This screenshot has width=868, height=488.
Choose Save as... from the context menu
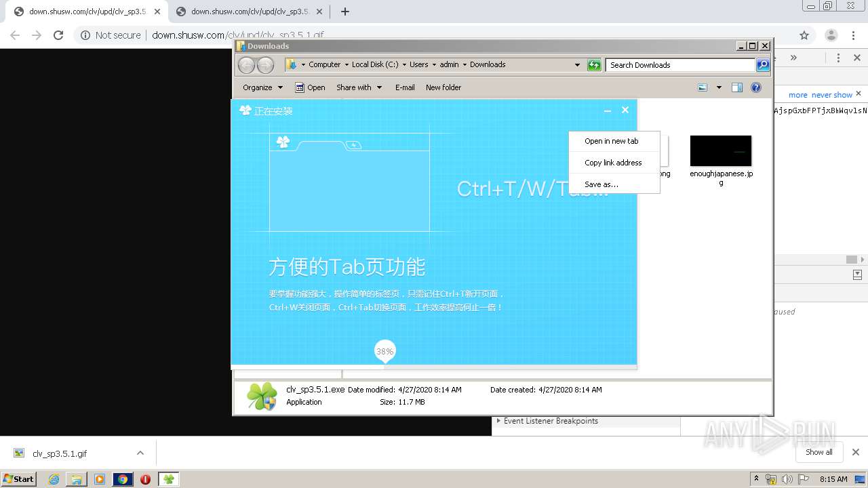pos(614,184)
